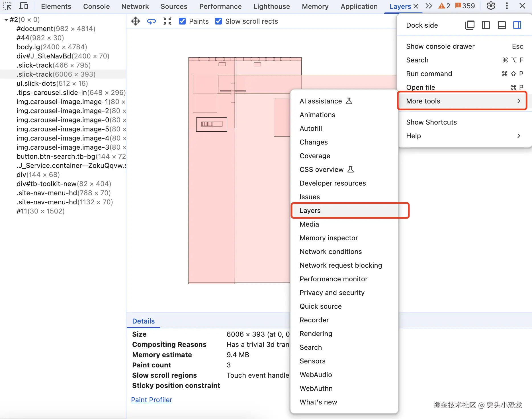Open the Coverage tool
This screenshot has height=419, width=532.
point(344,156)
